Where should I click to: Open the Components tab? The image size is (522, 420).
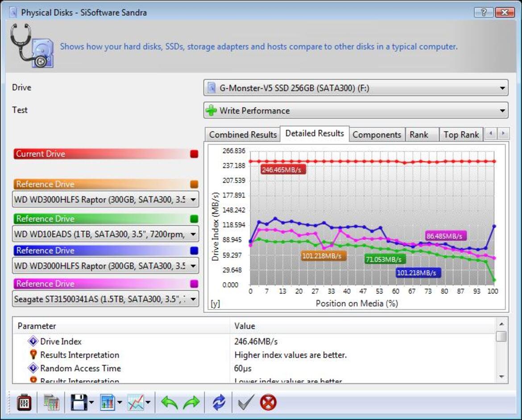click(377, 135)
